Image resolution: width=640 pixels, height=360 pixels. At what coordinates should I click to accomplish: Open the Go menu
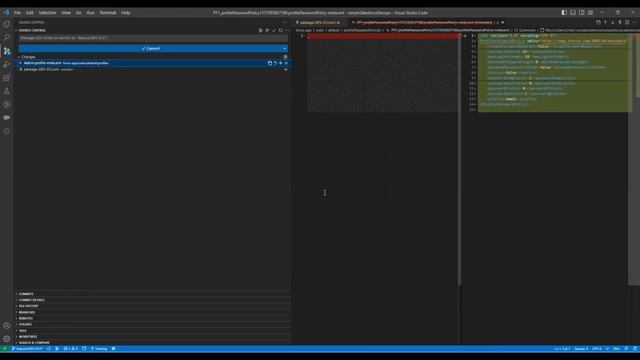coord(78,13)
